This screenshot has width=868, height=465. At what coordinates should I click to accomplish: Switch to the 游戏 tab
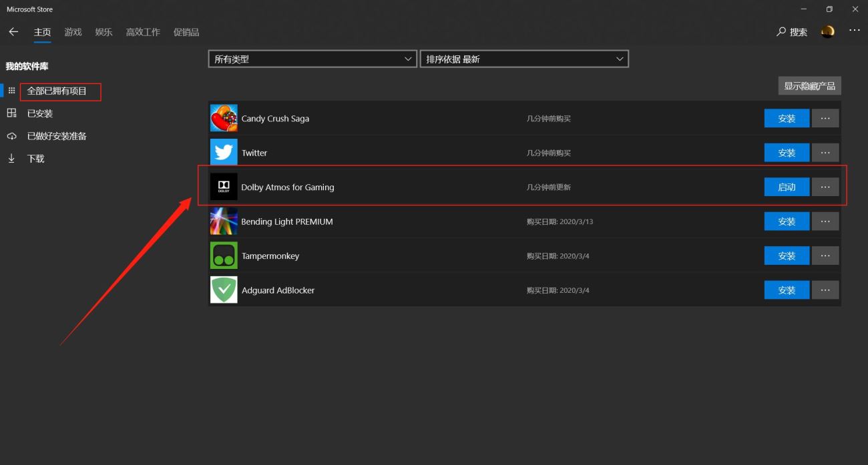click(x=73, y=32)
